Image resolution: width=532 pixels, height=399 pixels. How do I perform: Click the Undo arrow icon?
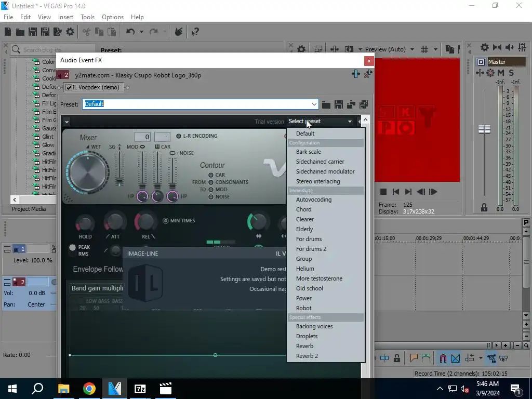[130, 32]
